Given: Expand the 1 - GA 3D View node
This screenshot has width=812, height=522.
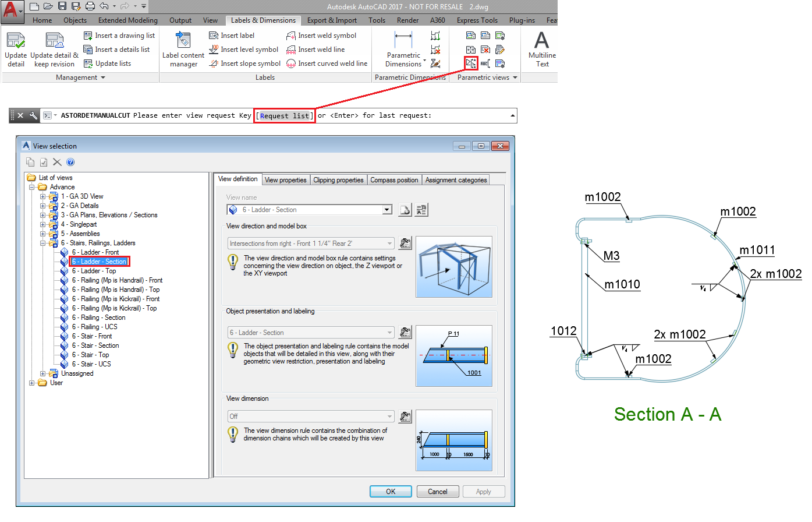Looking at the screenshot, I should click(42, 196).
